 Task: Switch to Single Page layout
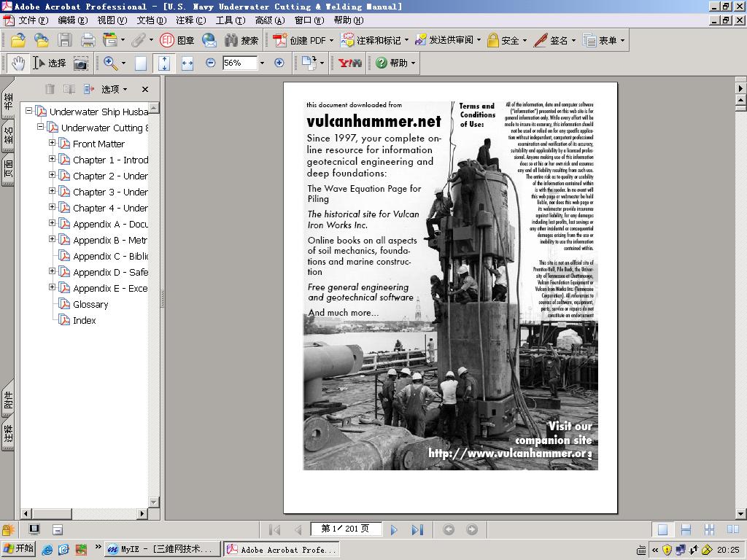click(x=662, y=529)
